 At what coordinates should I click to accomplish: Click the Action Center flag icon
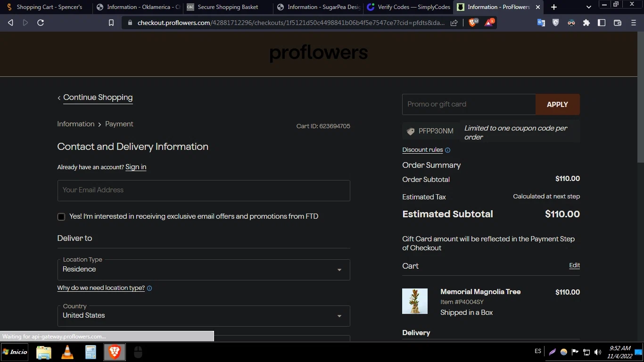575,352
